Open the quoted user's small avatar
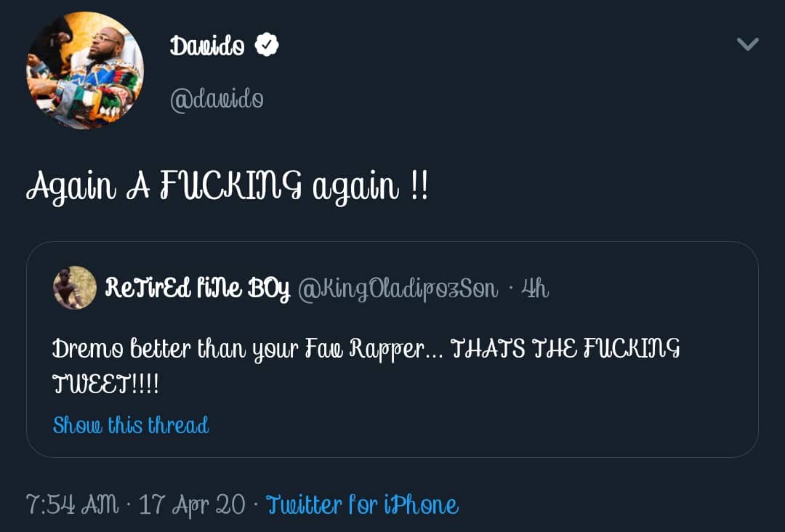 coord(75,288)
